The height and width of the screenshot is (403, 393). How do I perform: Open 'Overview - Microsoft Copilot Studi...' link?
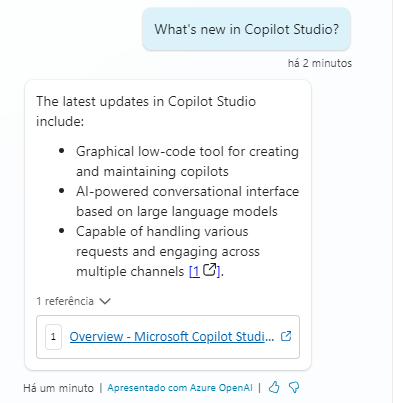coord(172,337)
